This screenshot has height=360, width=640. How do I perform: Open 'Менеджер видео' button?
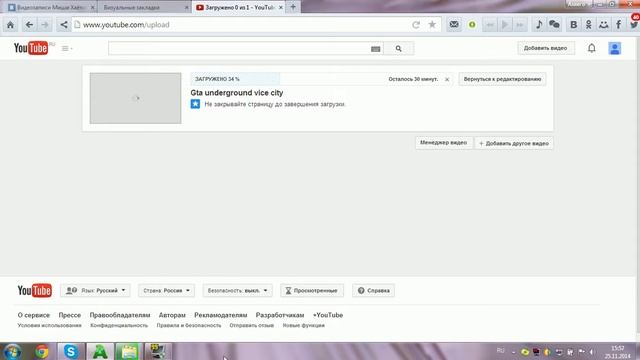(444, 143)
